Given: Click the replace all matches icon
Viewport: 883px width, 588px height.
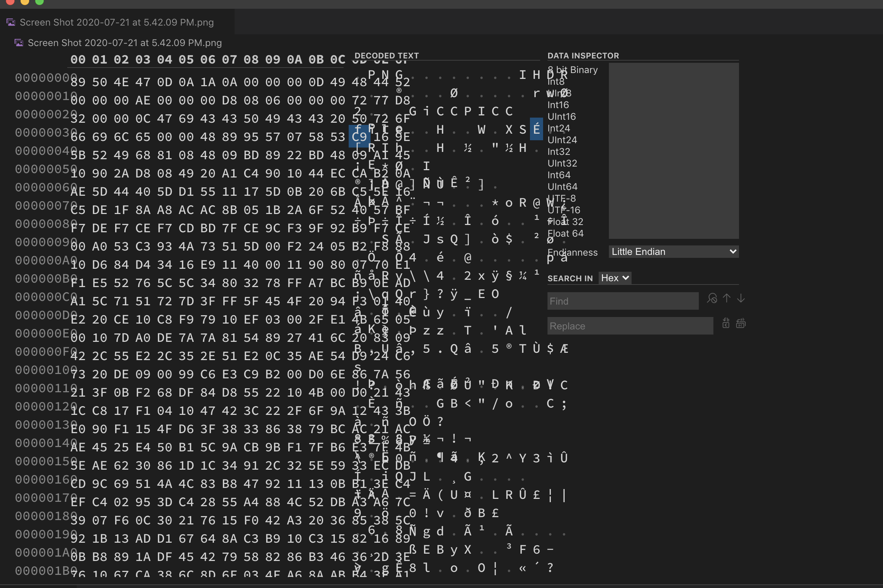Looking at the screenshot, I should coord(741,323).
